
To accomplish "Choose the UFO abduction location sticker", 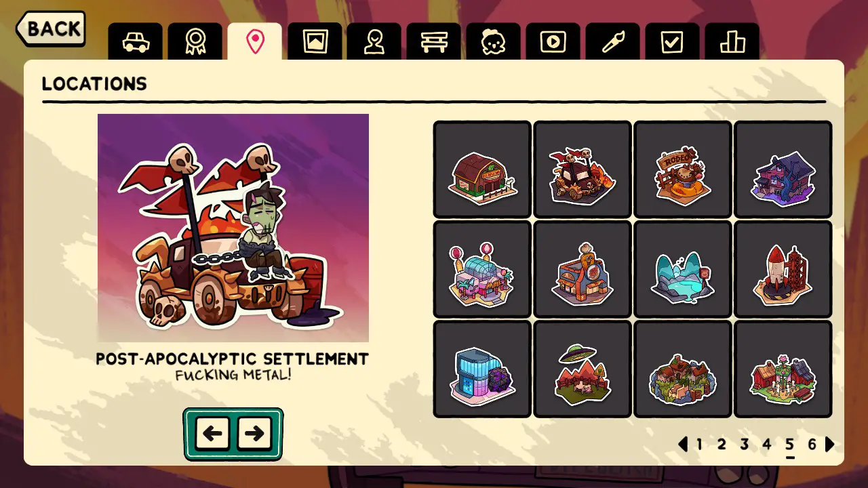I will pos(583,369).
